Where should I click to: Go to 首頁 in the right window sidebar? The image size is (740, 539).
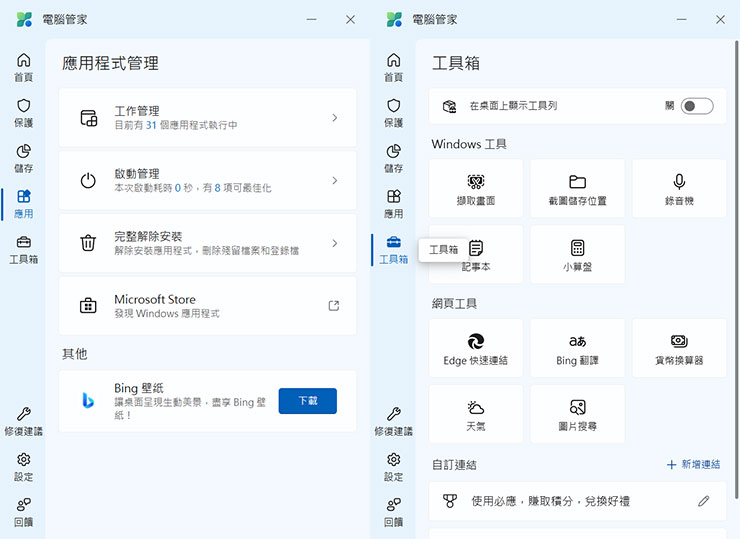(x=394, y=67)
